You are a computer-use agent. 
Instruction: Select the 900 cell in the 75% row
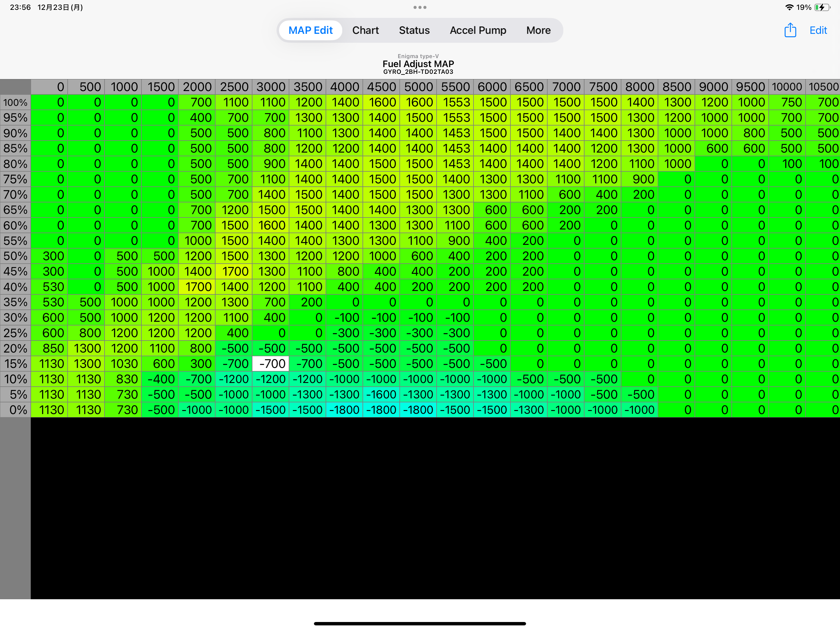[640, 179]
